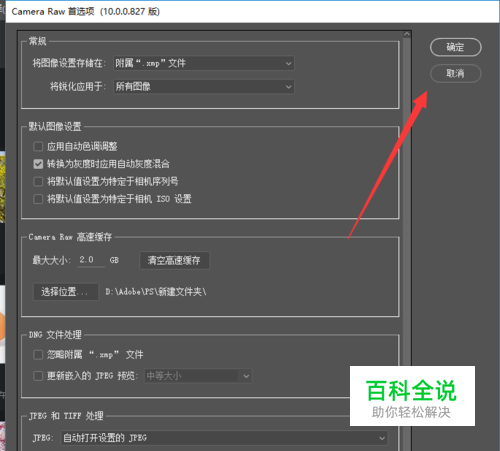The image size is (500, 451).
Task: Enable 将默认值设置为特定于相机 ISO 设置 checkbox
Action: [38, 199]
